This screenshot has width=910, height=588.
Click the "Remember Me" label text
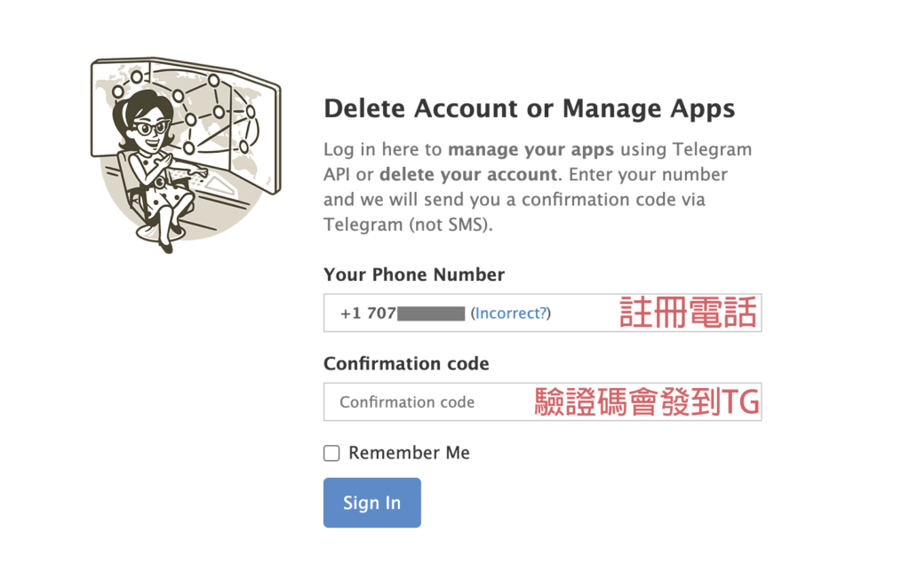(x=409, y=453)
